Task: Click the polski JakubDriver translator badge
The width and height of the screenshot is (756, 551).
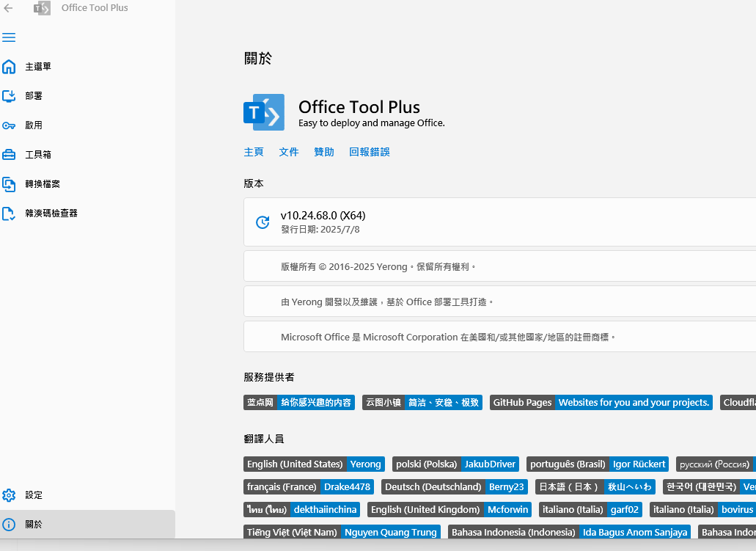Action: pos(455,464)
